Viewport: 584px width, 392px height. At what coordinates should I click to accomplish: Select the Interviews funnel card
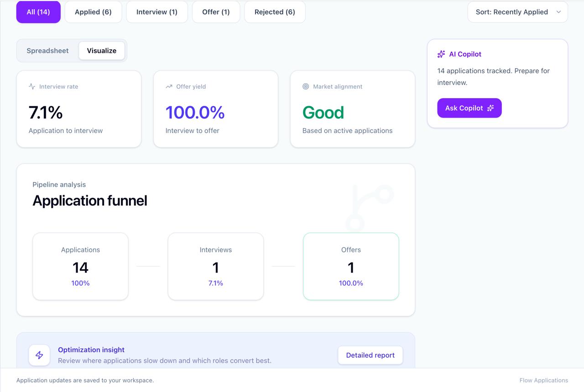[216, 267]
